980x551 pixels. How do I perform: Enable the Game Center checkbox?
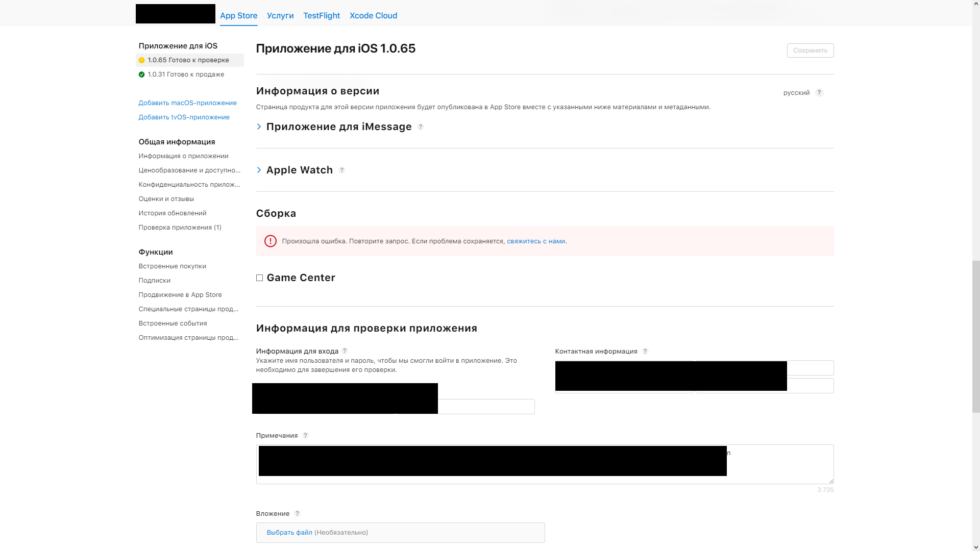(259, 278)
